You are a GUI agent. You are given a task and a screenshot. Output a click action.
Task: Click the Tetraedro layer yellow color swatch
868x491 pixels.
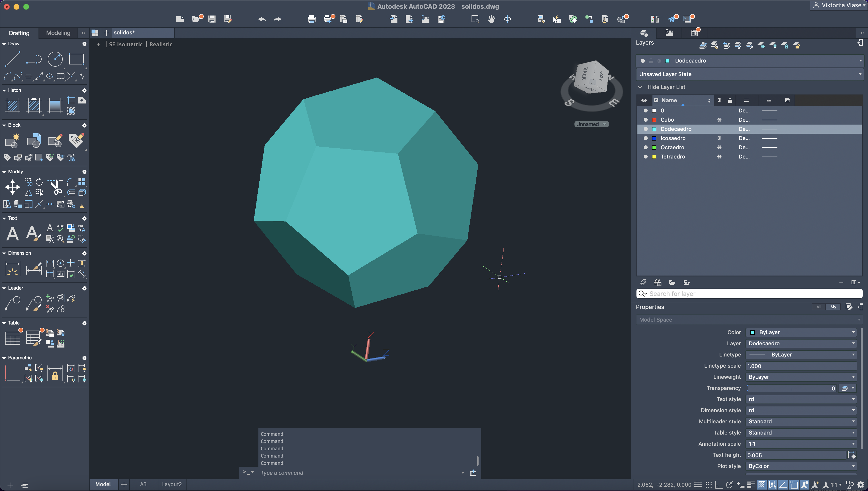[654, 157]
